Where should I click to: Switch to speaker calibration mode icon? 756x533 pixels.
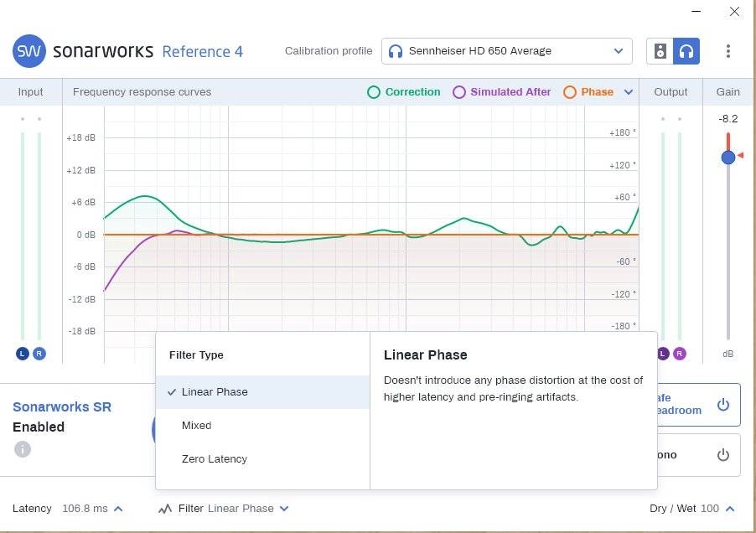click(660, 51)
